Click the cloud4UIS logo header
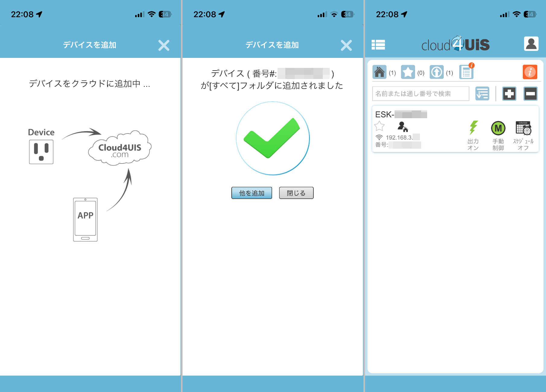 (456, 44)
